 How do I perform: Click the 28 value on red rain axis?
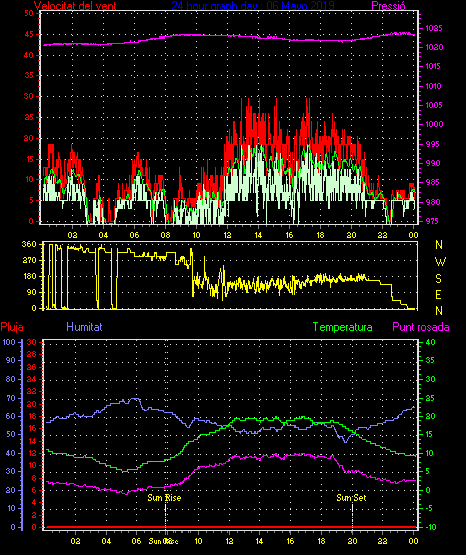click(x=32, y=354)
